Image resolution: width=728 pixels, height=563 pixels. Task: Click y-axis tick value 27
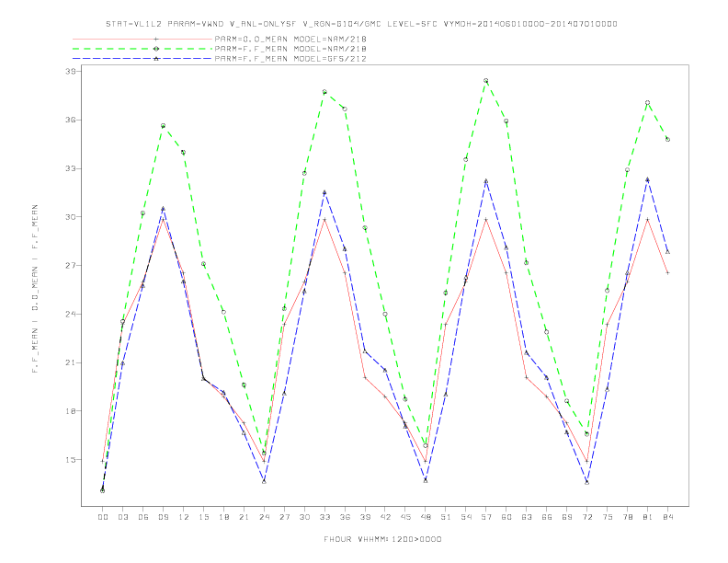point(71,265)
